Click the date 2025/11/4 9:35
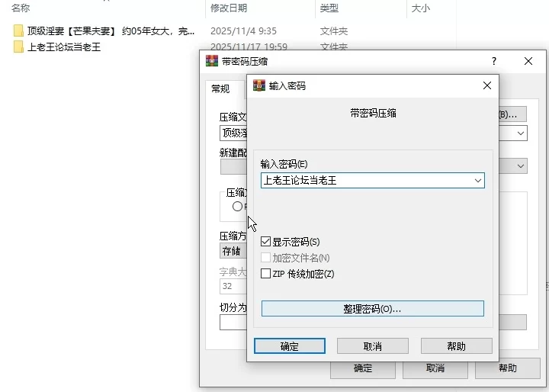This screenshot has height=392, width=549. [x=243, y=31]
